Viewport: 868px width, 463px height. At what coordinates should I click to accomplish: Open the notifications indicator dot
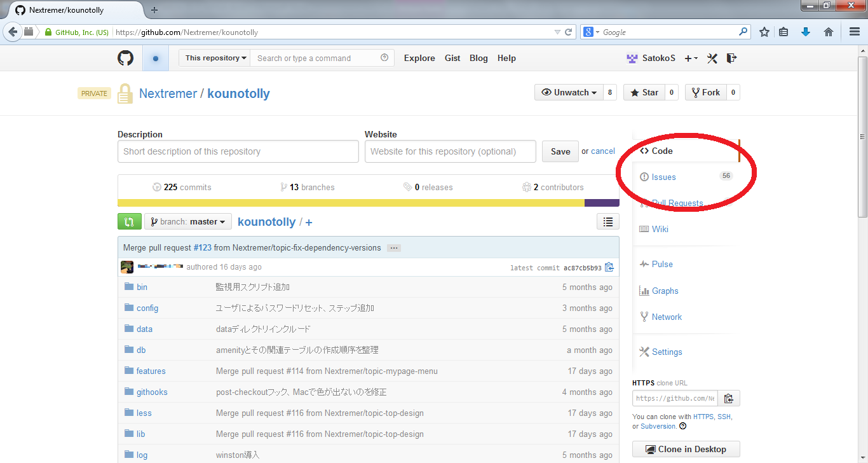[x=156, y=58]
